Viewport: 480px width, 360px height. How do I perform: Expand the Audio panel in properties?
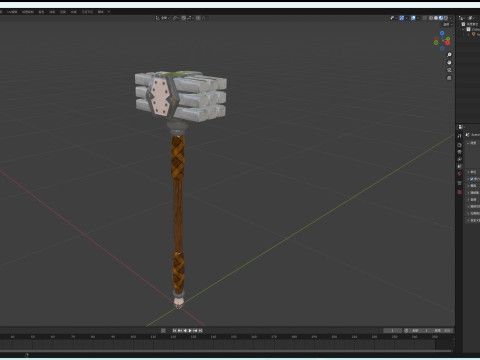click(468, 199)
